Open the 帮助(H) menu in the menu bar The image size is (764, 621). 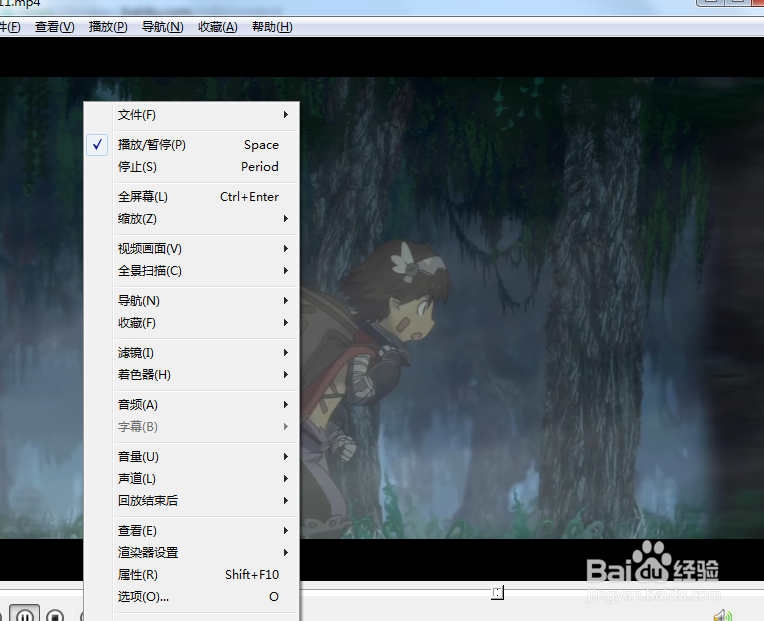[272, 27]
